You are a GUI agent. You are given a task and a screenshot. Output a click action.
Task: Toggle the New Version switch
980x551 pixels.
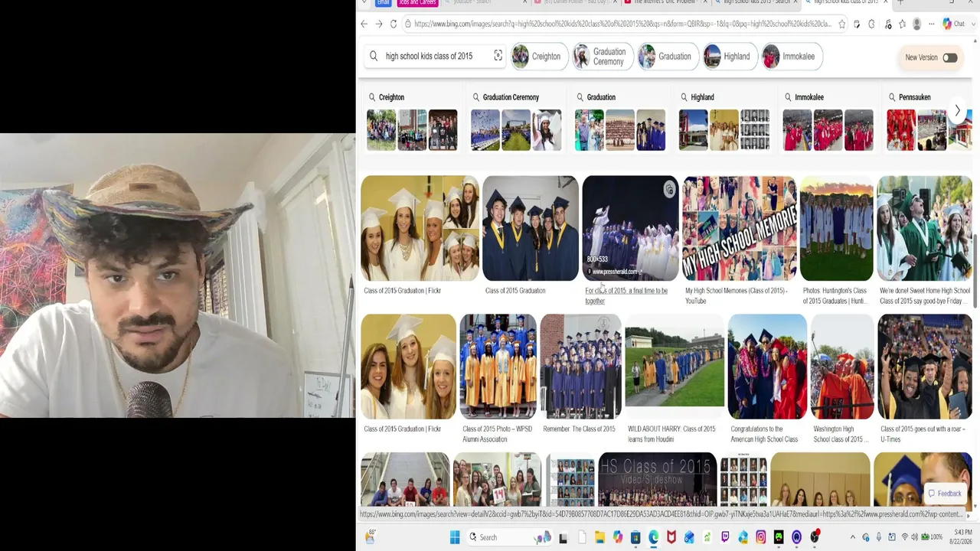pyautogui.click(x=949, y=57)
